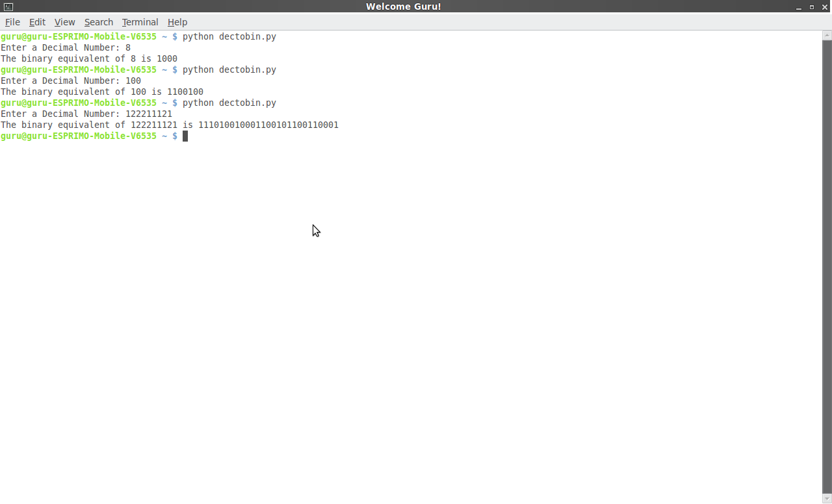Open the File menu
This screenshot has height=504, width=832.
[x=12, y=21]
